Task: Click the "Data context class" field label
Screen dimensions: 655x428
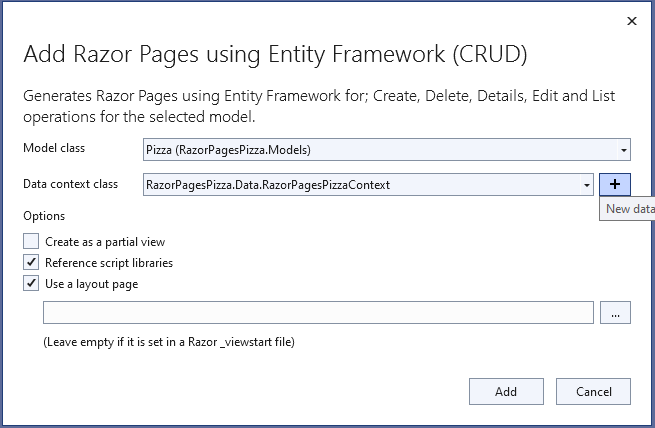Action: click(70, 184)
